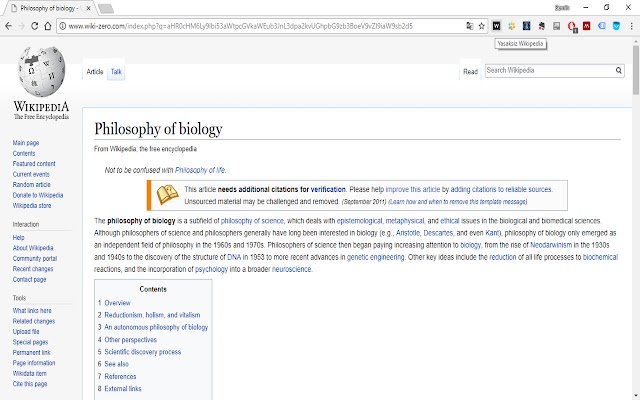Open the Neodarwinism link
Screen dimensions: 640x400
click(x=551, y=245)
